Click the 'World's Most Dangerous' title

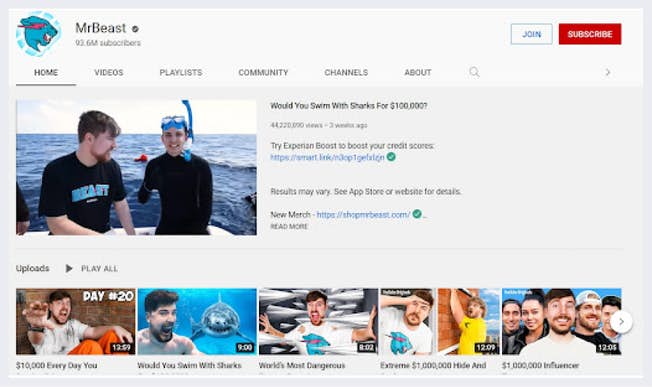click(x=302, y=365)
